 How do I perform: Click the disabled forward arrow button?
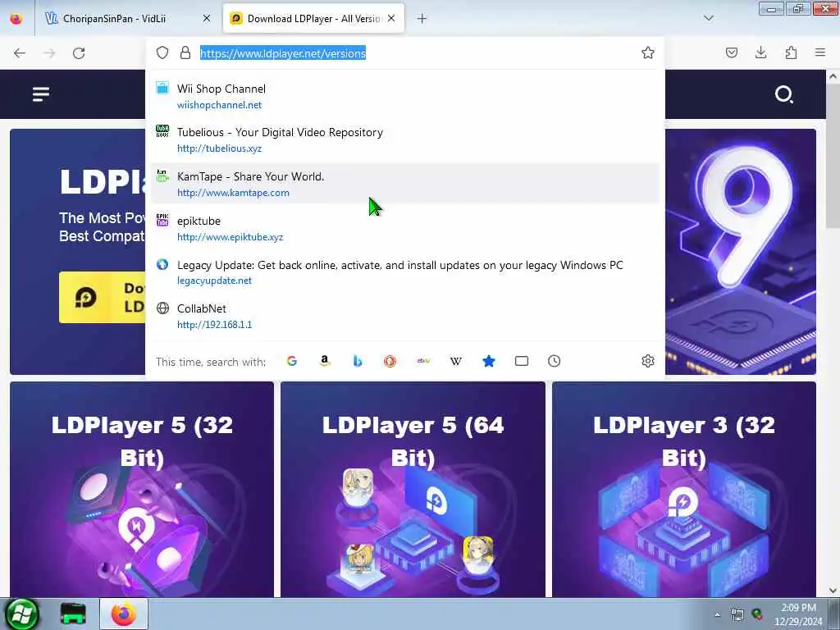click(49, 53)
